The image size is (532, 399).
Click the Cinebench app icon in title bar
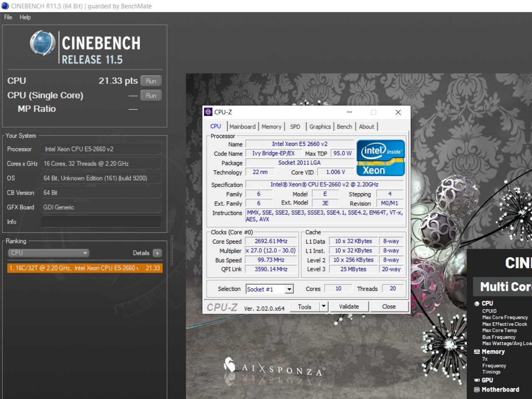click(x=5, y=6)
